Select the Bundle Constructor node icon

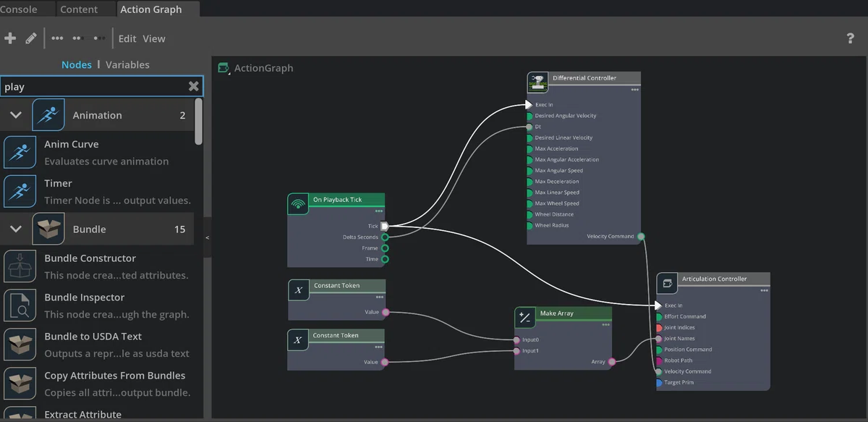coord(20,266)
